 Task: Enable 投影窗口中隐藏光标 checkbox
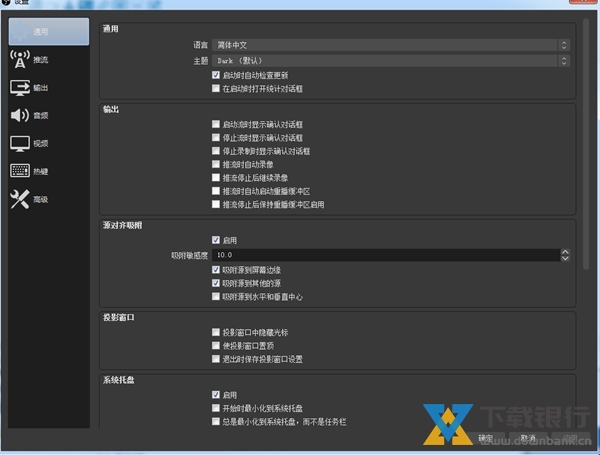(x=216, y=332)
